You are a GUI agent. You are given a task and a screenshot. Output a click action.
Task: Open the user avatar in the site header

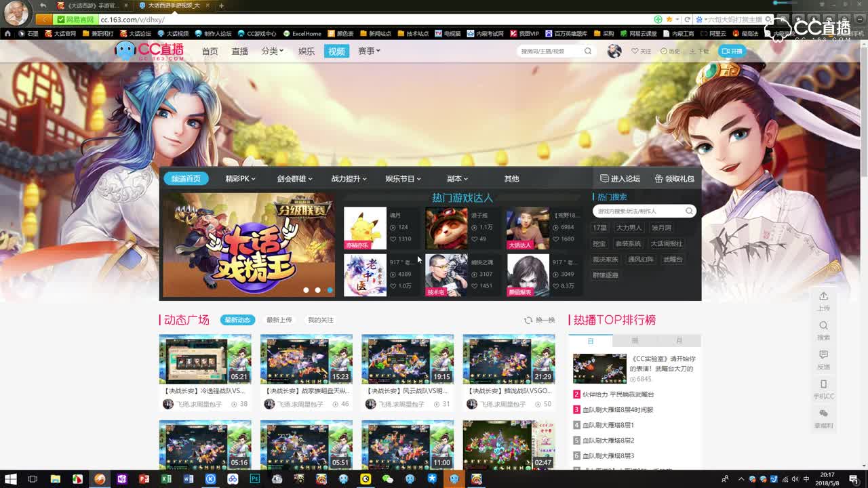click(x=614, y=51)
